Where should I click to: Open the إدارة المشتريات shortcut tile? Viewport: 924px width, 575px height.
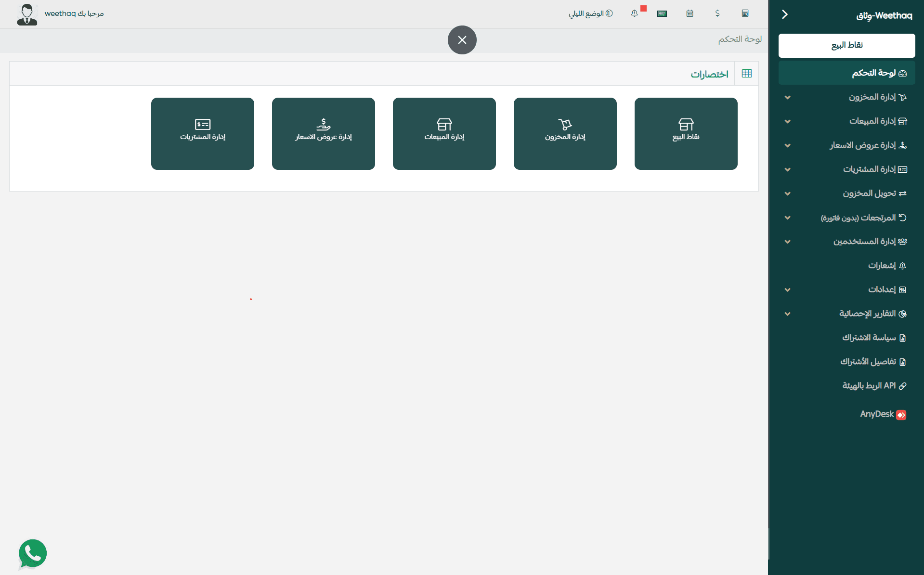(202, 133)
